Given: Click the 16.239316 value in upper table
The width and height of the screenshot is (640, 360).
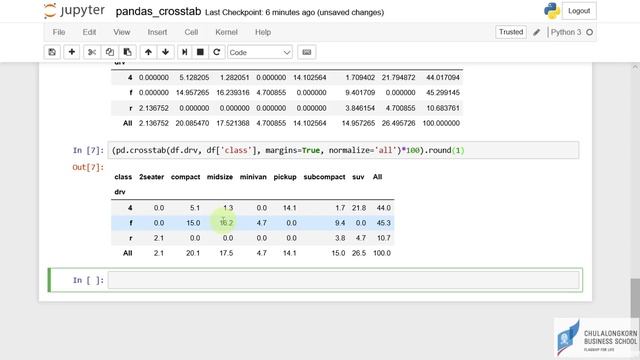Looking at the screenshot, I should click(x=233, y=93).
